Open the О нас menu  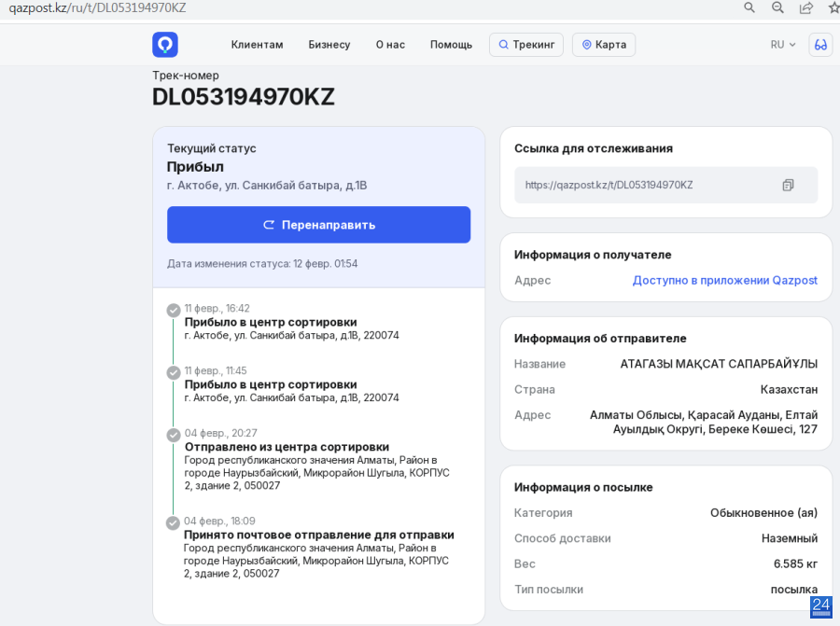[390, 45]
